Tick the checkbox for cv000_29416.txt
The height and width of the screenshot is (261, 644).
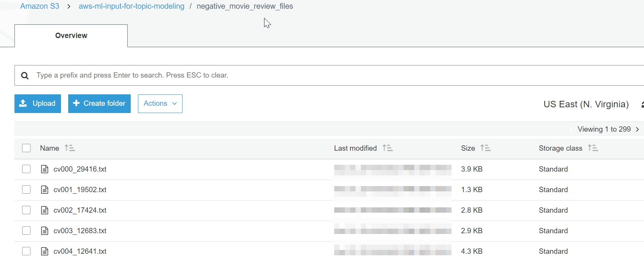click(x=26, y=169)
